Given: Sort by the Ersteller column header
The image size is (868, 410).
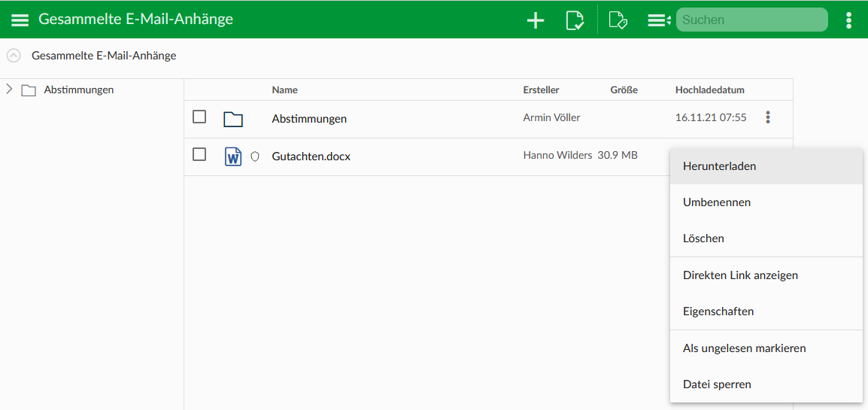Looking at the screenshot, I should coord(541,90).
